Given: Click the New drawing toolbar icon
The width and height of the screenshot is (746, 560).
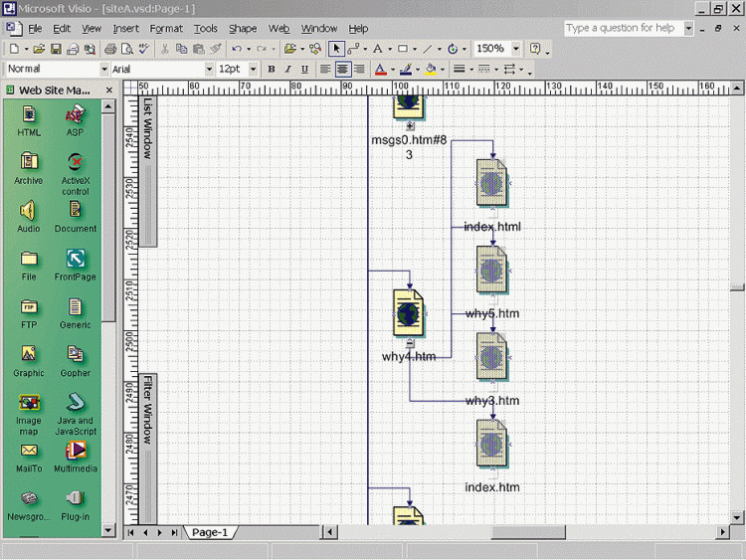Looking at the screenshot, I should (14, 49).
